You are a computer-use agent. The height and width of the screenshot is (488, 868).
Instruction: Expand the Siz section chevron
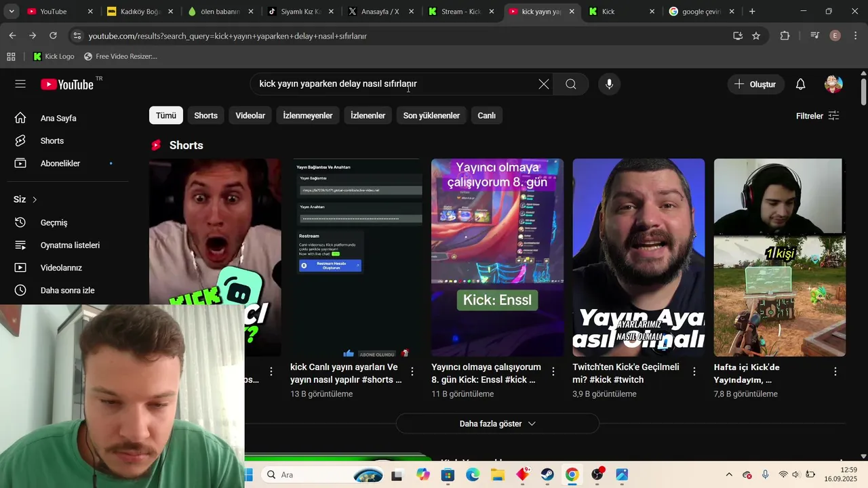tap(35, 199)
